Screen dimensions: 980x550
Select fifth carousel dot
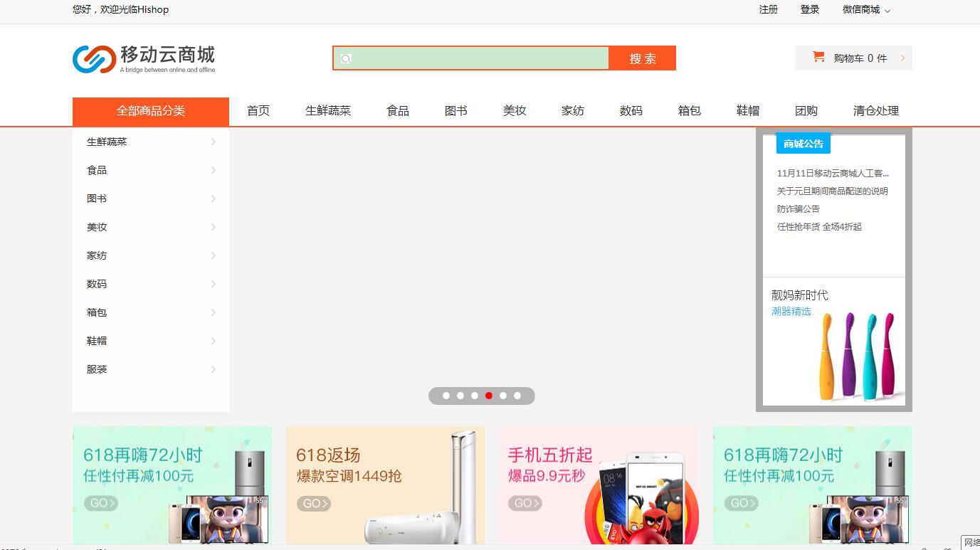point(503,396)
